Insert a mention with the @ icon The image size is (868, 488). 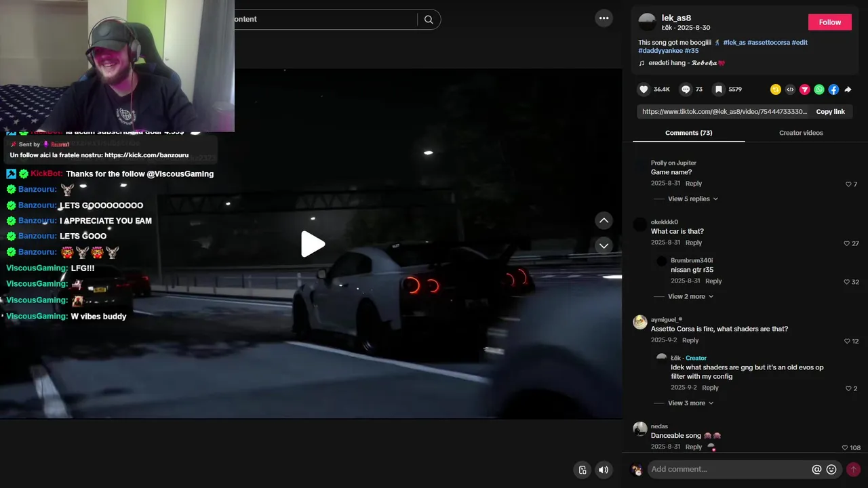pyautogui.click(x=817, y=469)
